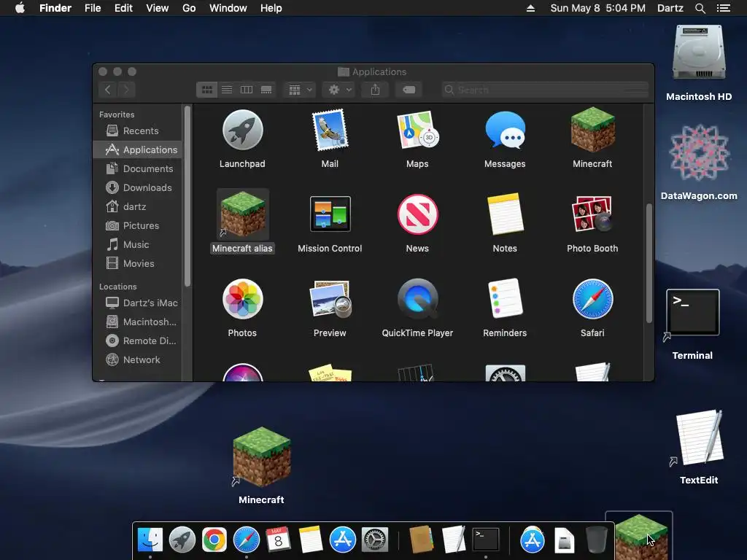Open Recents in the sidebar
This screenshot has width=747, height=560.
click(137, 131)
